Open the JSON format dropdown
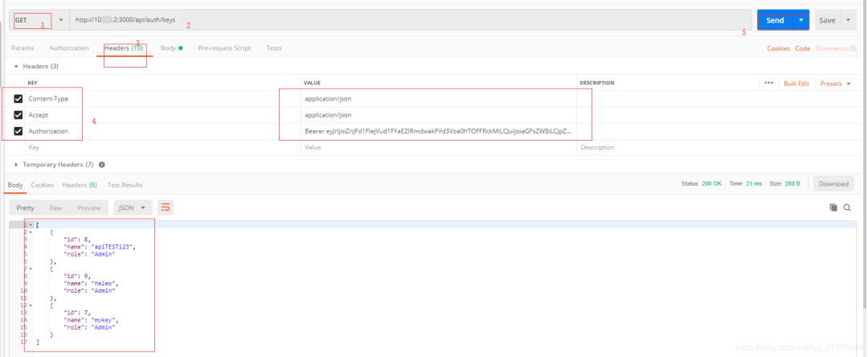 point(133,207)
